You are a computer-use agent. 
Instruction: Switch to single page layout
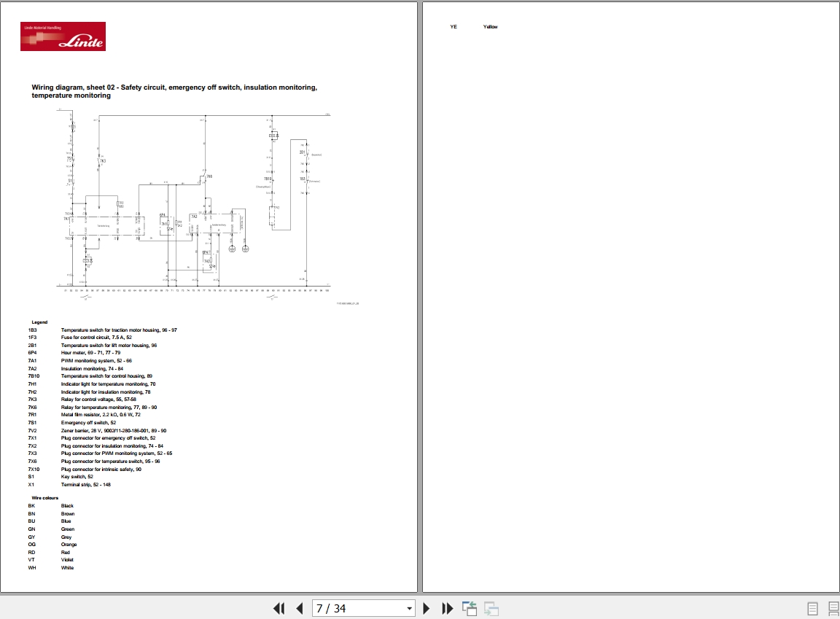coord(813,608)
